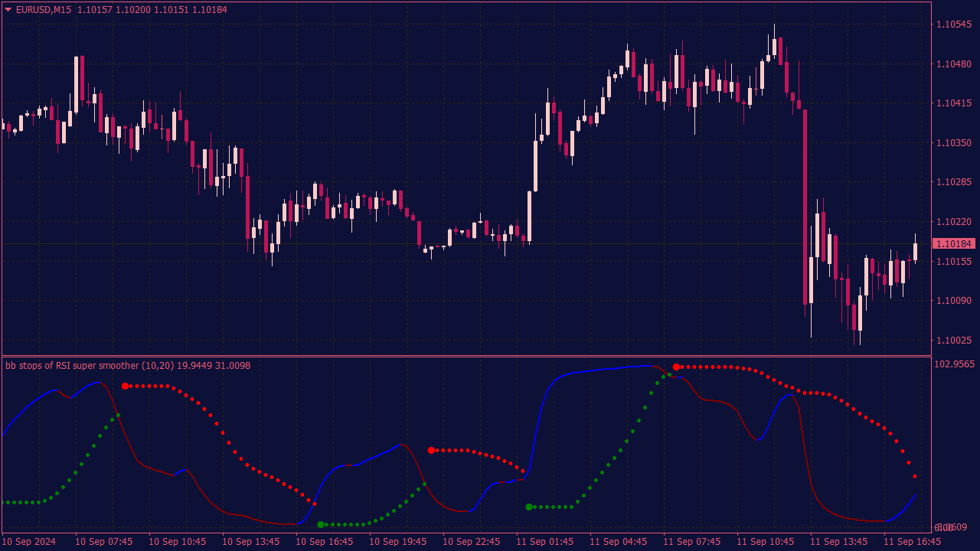980x551 pixels.
Task: Click the 1.10155 price axis label
Action: [954, 261]
